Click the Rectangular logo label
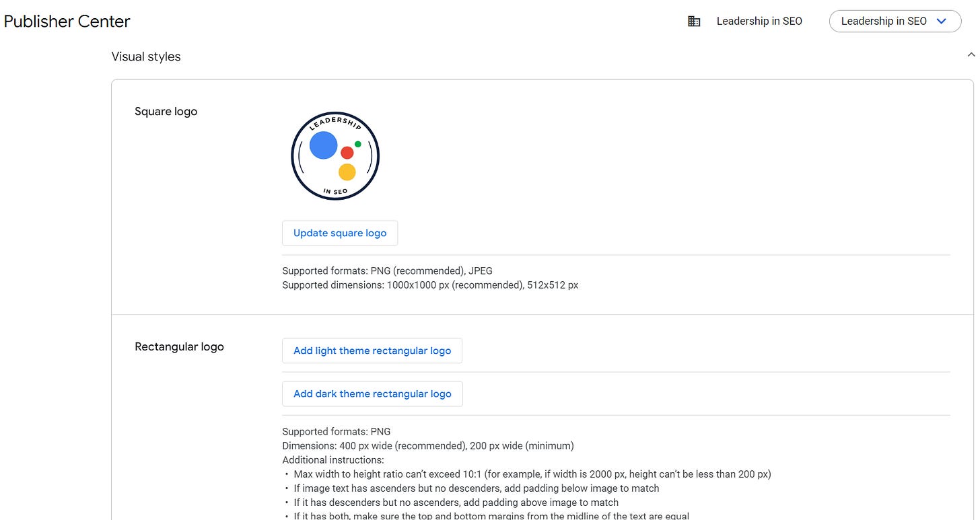 pos(179,346)
